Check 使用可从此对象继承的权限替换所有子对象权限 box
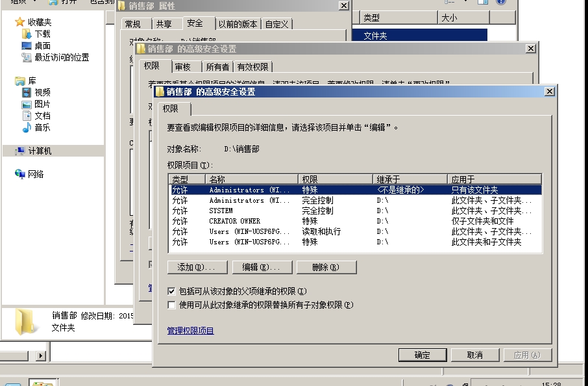 (171, 305)
